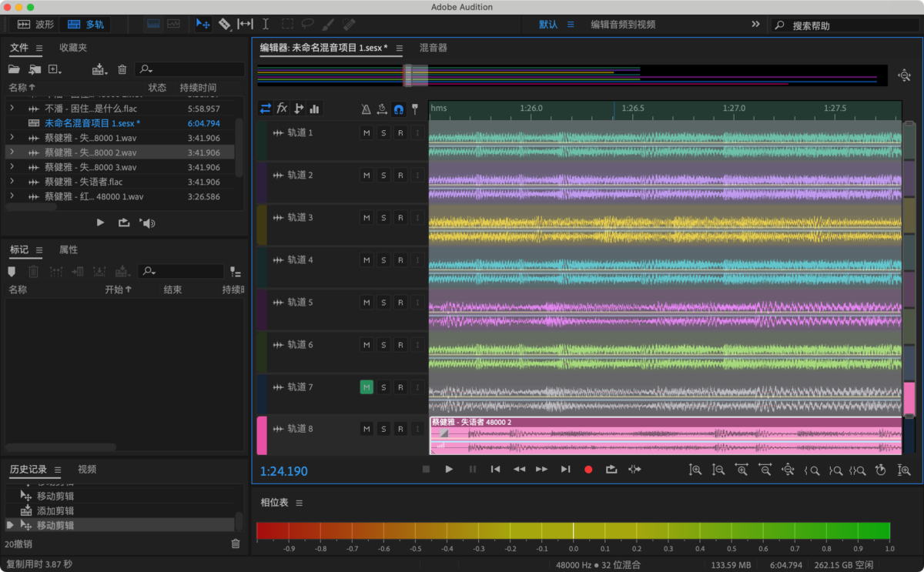The width and height of the screenshot is (924, 572).
Task: Show track sends view icon
Action: pyautogui.click(x=298, y=109)
